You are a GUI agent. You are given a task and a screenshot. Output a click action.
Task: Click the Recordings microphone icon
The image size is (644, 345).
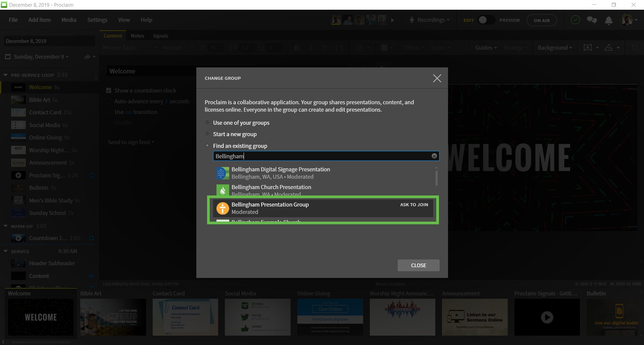(x=411, y=20)
